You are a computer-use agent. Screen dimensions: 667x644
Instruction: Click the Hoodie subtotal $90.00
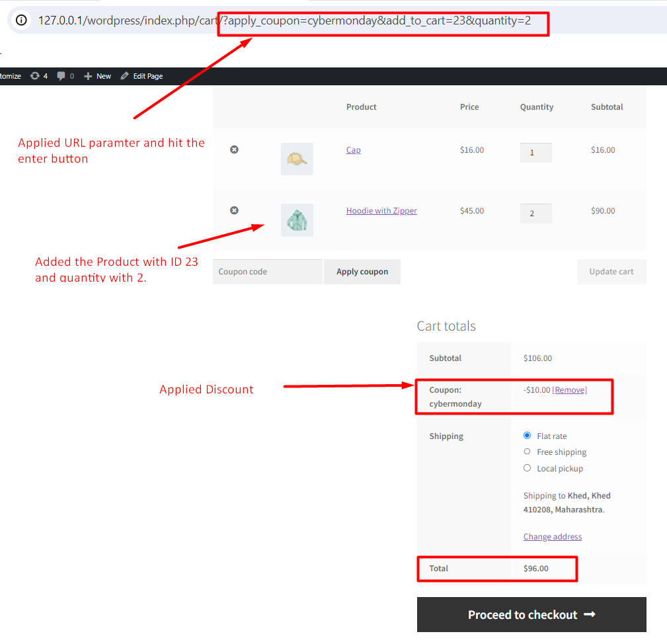(x=603, y=210)
